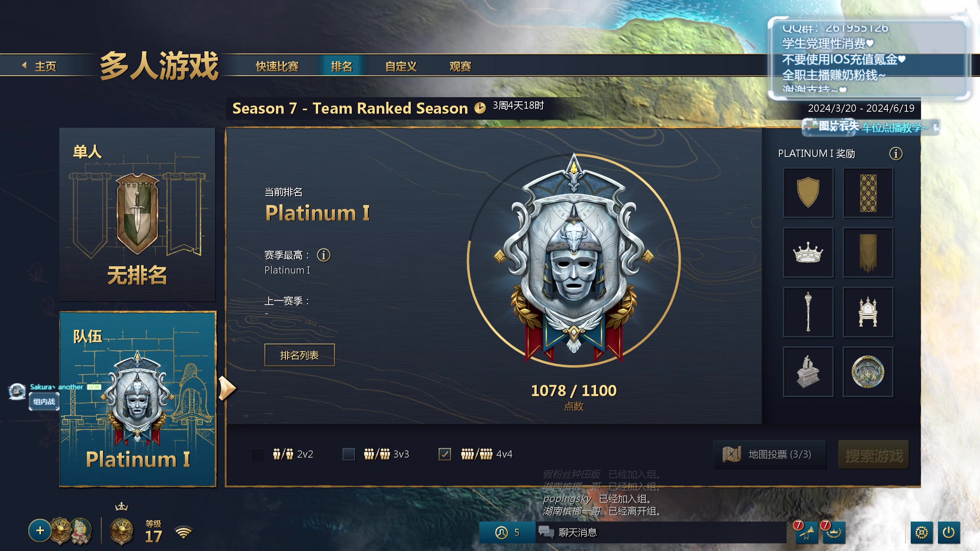Open 地图投票 (3/3) map vote
The image size is (980, 551).
(770, 455)
